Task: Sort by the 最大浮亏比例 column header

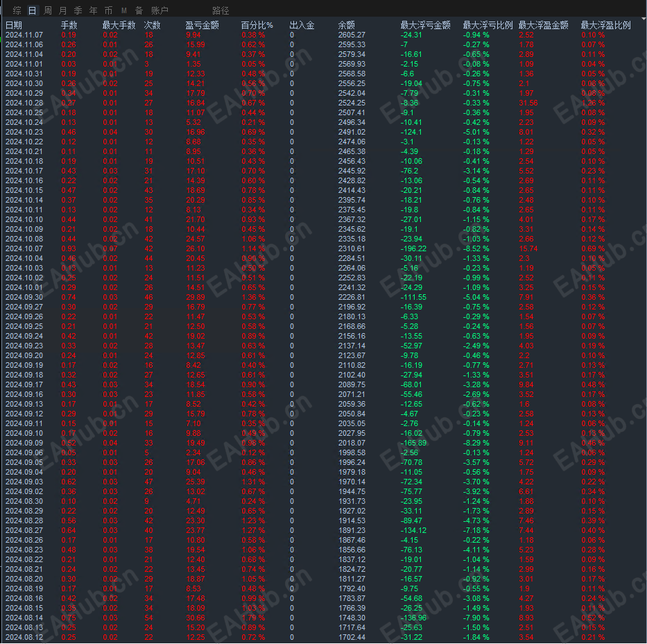Action: [x=488, y=25]
